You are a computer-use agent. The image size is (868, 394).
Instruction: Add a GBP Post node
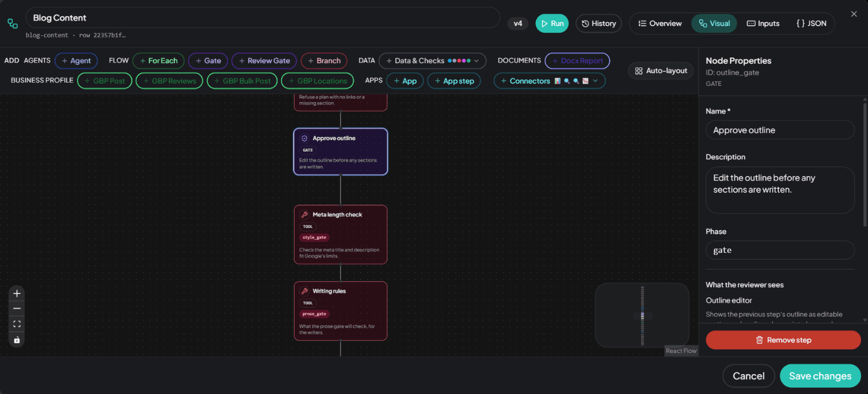click(x=105, y=81)
